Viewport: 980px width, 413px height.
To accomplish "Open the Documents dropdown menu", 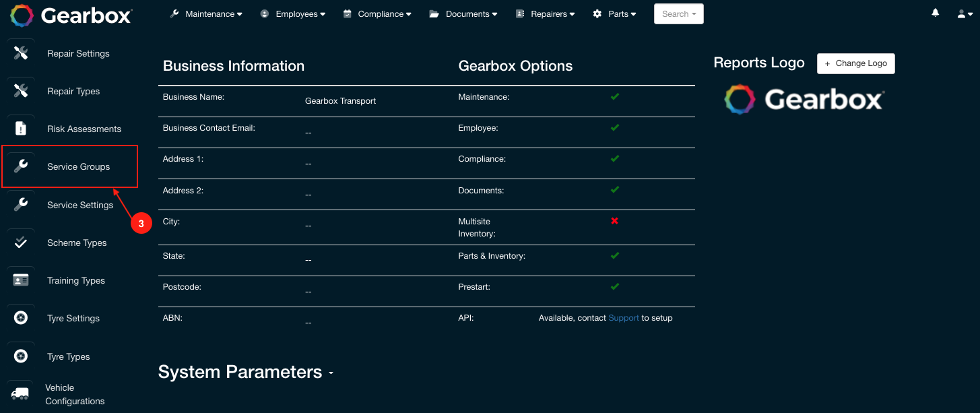I will pos(463,14).
